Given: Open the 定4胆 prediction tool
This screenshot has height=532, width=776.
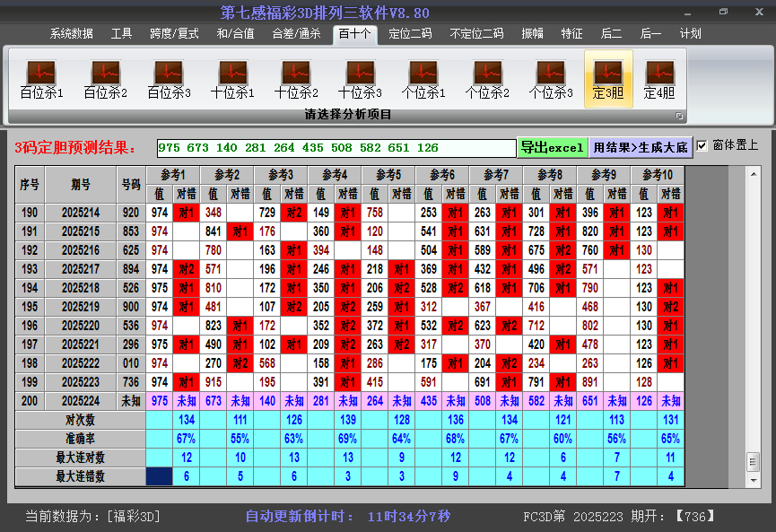Looking at the screenshot, I should [659, 79].
